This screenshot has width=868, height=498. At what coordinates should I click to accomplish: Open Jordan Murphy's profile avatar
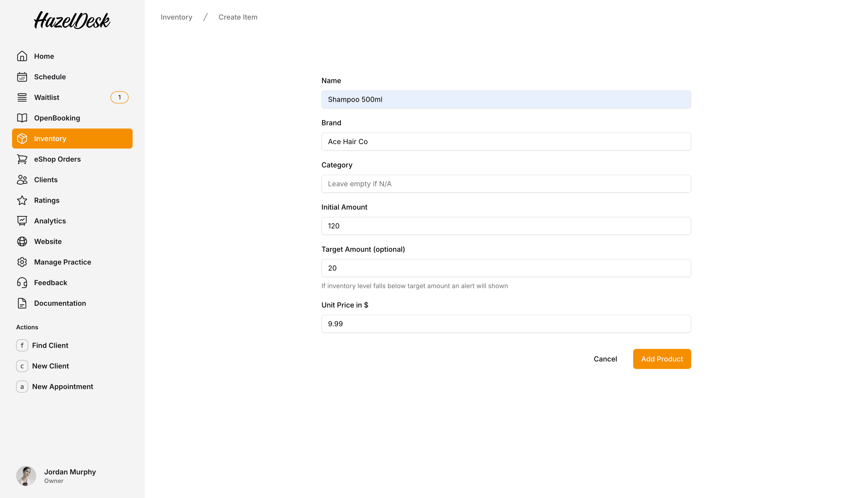click(26, 475)
